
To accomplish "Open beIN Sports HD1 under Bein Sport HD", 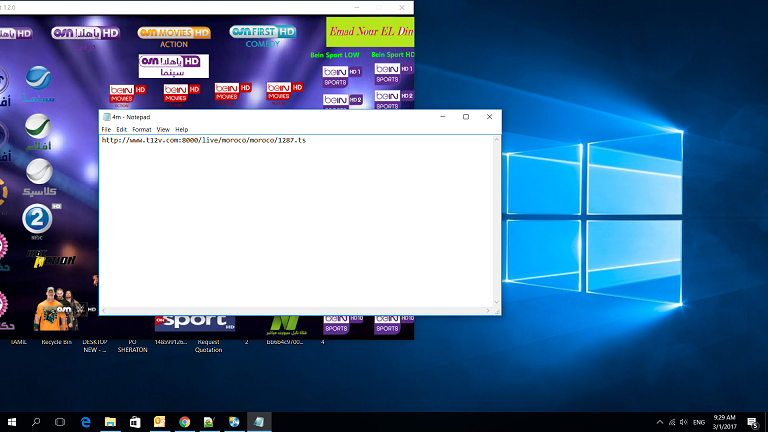I will (x=394, y=73).
